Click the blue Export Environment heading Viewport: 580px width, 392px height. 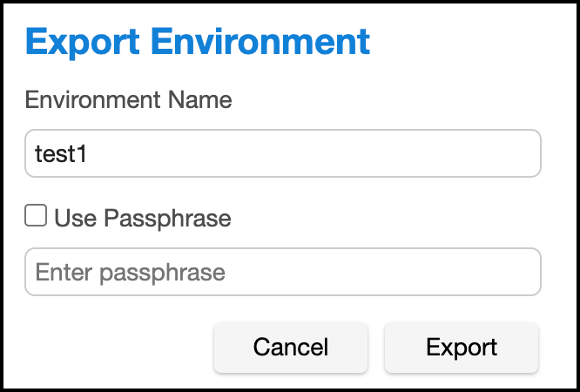pos(198,42)
